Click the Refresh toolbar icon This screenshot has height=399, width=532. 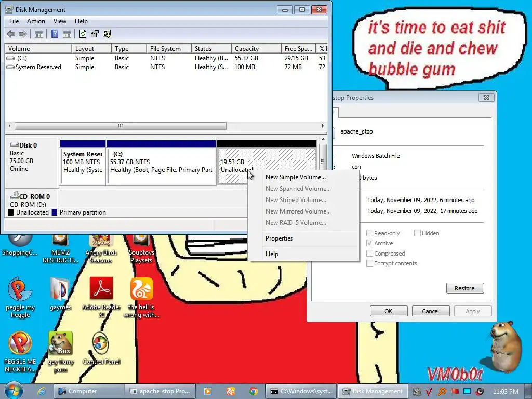(x=83, y=34)
